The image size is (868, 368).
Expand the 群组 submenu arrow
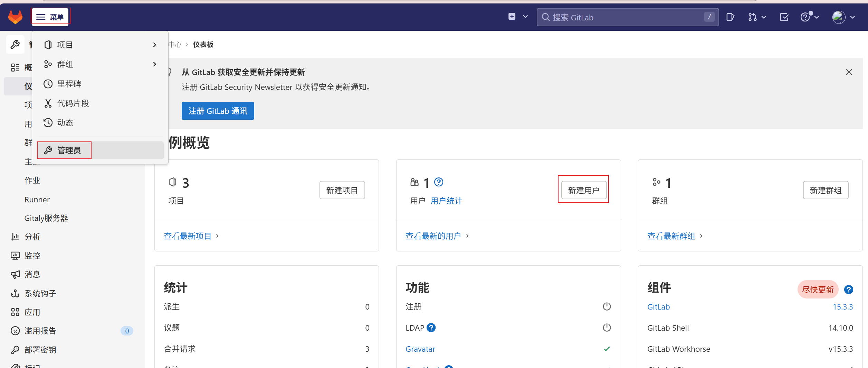click(155, 64)
